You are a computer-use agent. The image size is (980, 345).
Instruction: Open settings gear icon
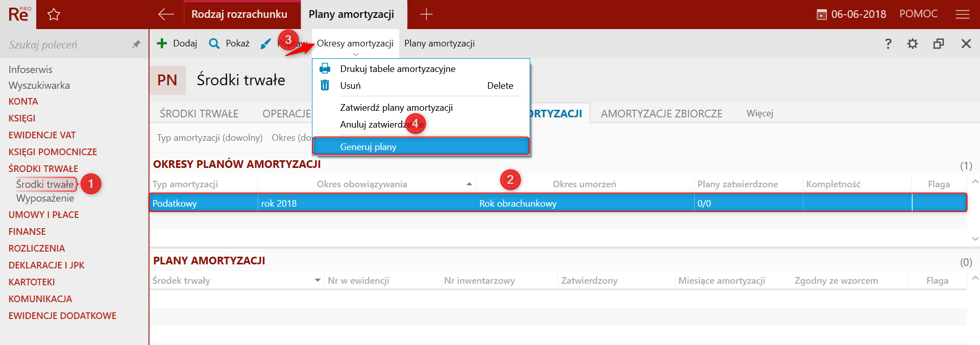[913, 44]
